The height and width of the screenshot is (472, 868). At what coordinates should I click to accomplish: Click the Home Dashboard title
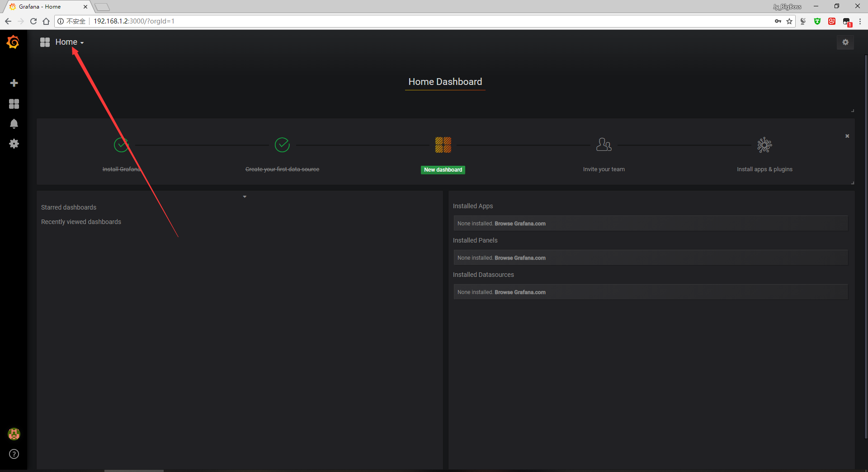point(445,82)
